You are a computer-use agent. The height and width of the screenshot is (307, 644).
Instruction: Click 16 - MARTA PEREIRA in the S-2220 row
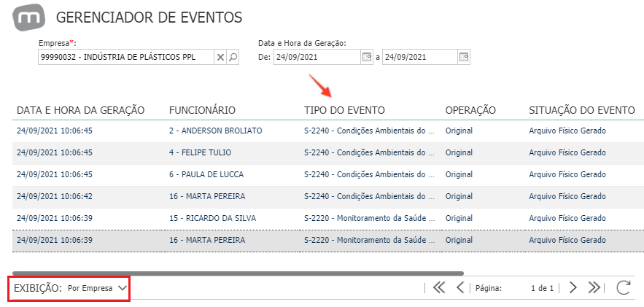pyautogui.click(x=207, y=240)
